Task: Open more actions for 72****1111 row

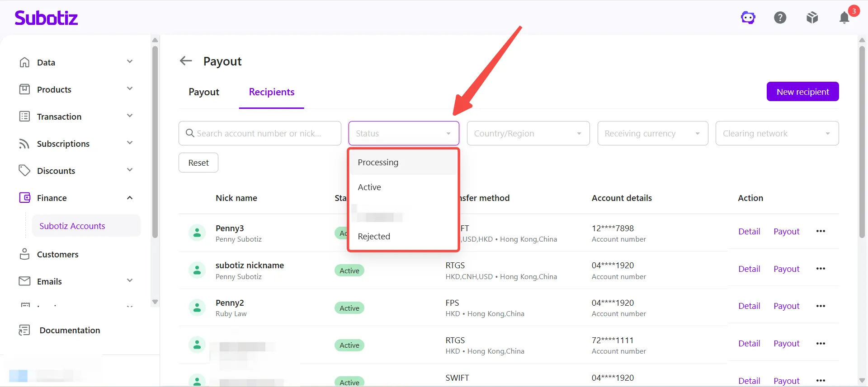Action: click(x=821, y=344)
